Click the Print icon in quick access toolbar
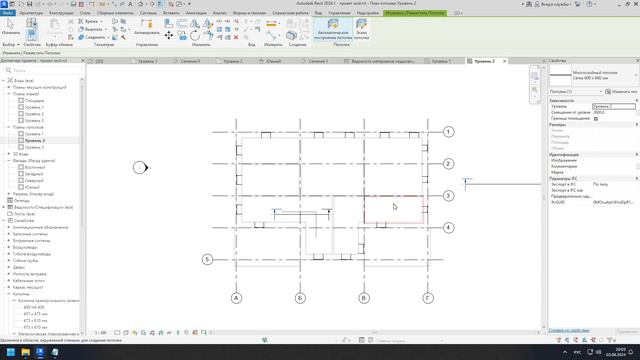 tap(73, 4)
